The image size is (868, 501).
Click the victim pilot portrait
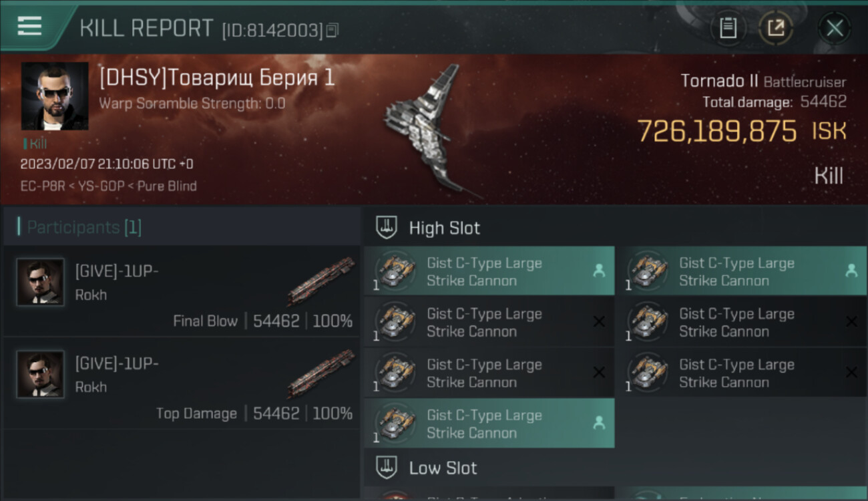click(x=55, y=96)
